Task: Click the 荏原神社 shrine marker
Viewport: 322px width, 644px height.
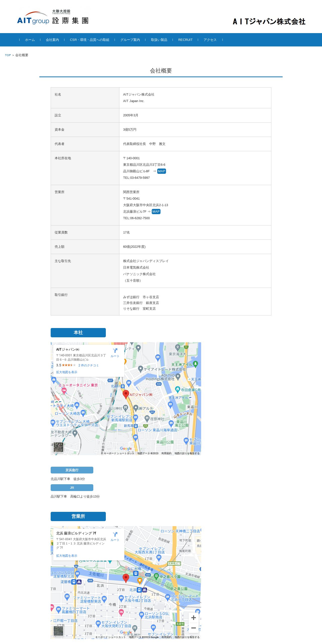Action: pyautogui.click(x=147, y=419)
